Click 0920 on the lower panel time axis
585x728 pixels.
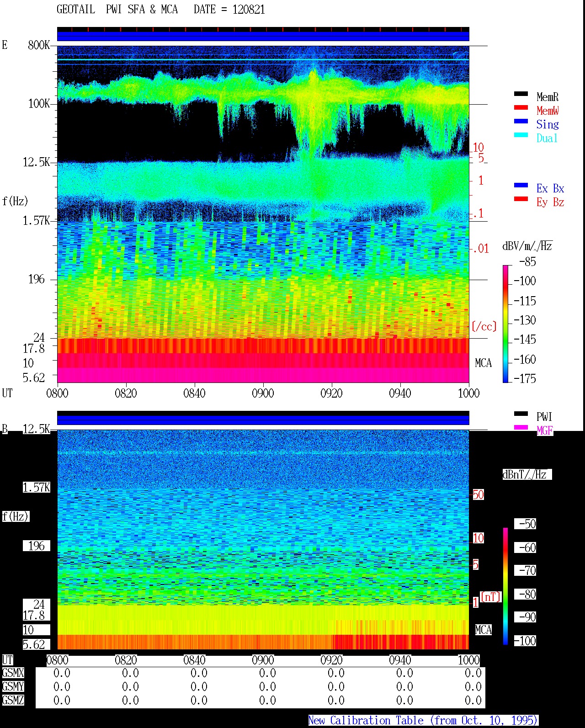click(331, 660)
